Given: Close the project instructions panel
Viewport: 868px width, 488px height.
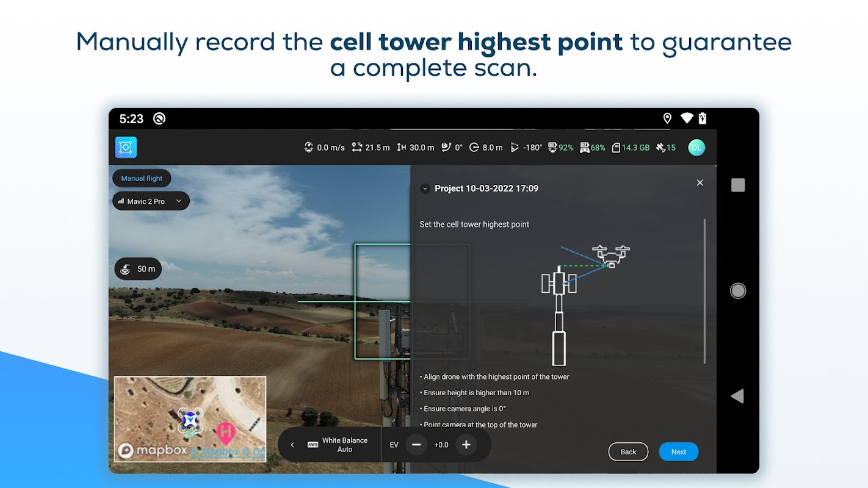Looking at the screenshot, I should pyautogui.click(x=700, y=182).
